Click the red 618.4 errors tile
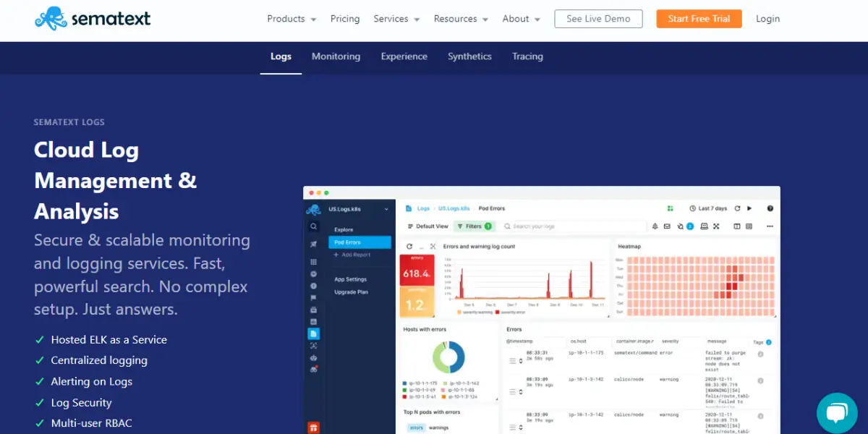 (417, 271)
